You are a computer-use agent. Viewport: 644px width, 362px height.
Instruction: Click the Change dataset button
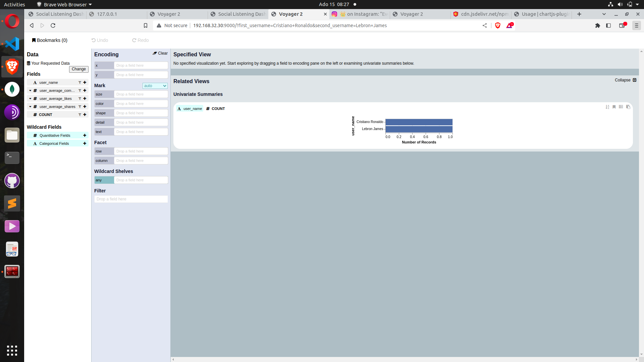pyautogui.click(x=79, y=69)
